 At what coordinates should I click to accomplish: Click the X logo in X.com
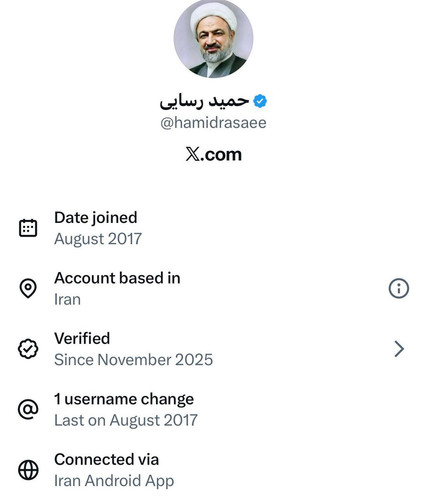click(193, 154)
